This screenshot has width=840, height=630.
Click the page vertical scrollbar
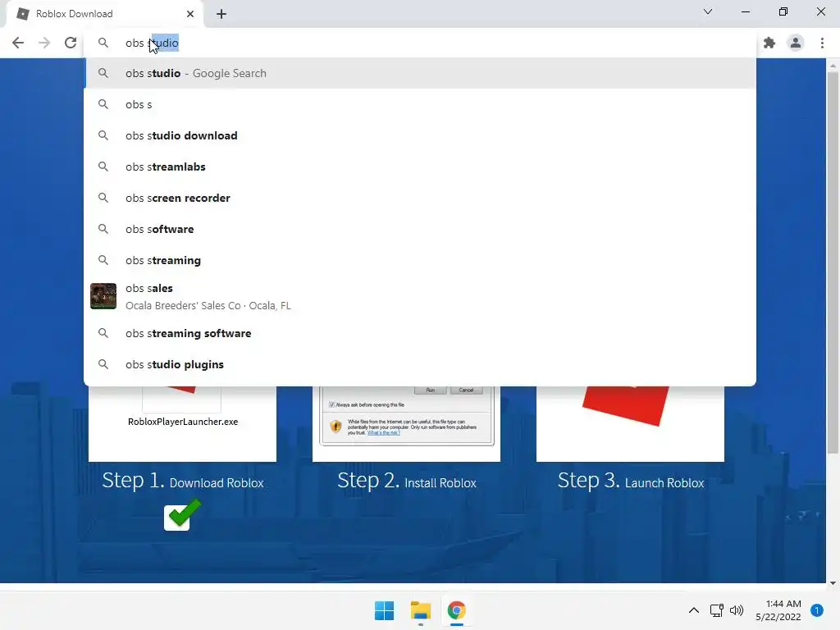coord(833,262)
